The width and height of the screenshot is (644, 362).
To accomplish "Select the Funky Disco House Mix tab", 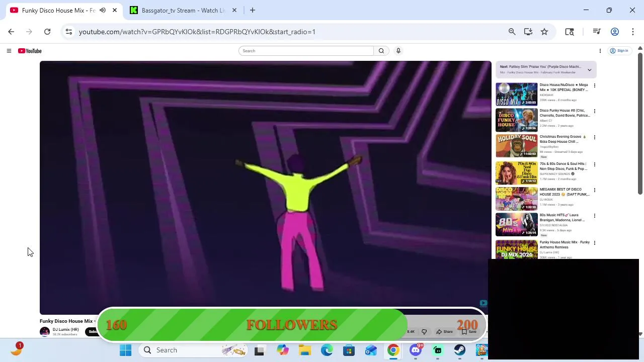I will (x=58, y=10).
